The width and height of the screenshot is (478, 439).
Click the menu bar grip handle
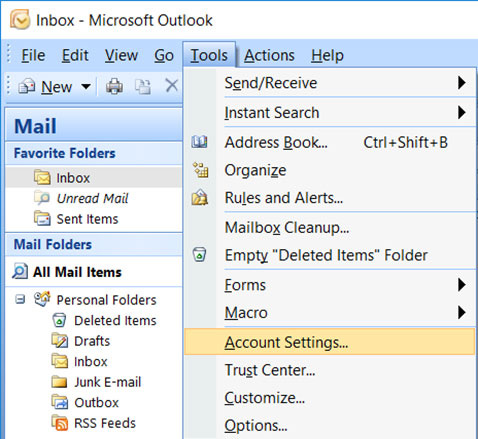[x=9, y=54]
